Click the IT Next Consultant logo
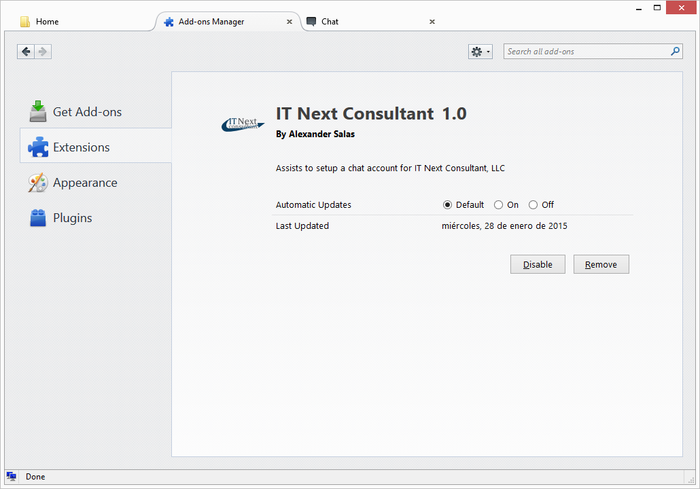The image size is (700, 489). 243,124
